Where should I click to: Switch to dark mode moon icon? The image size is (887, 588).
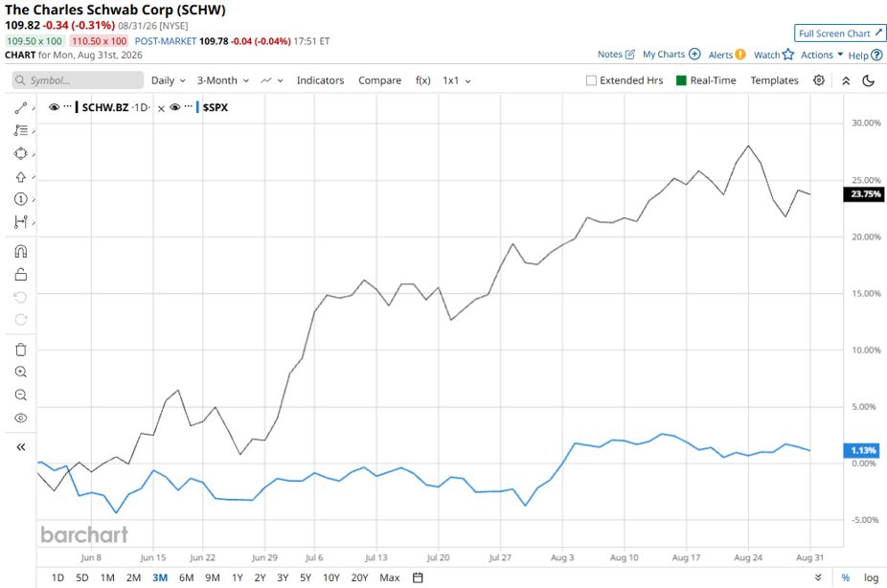point(869,80)
